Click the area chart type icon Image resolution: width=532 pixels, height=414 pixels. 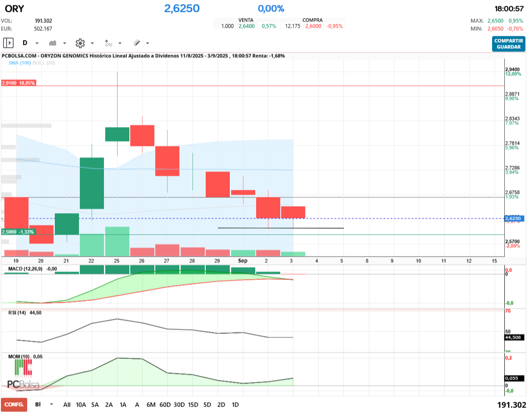53,43
